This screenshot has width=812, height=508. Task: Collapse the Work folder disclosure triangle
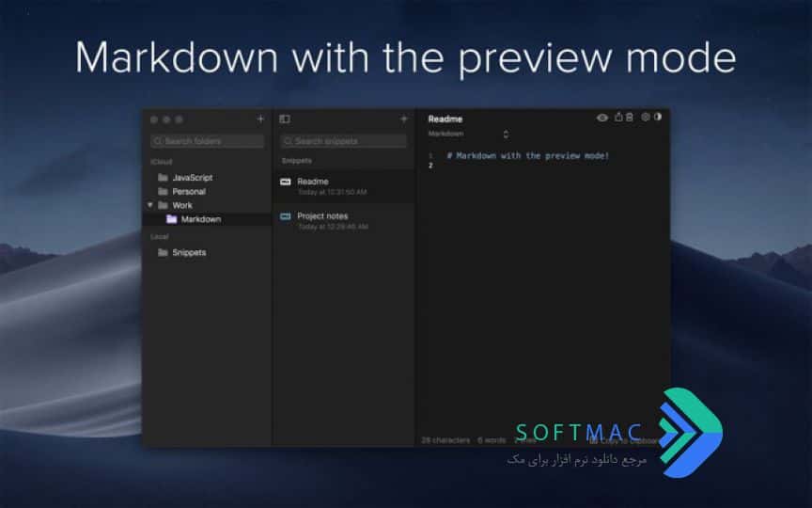coord(150,205)
